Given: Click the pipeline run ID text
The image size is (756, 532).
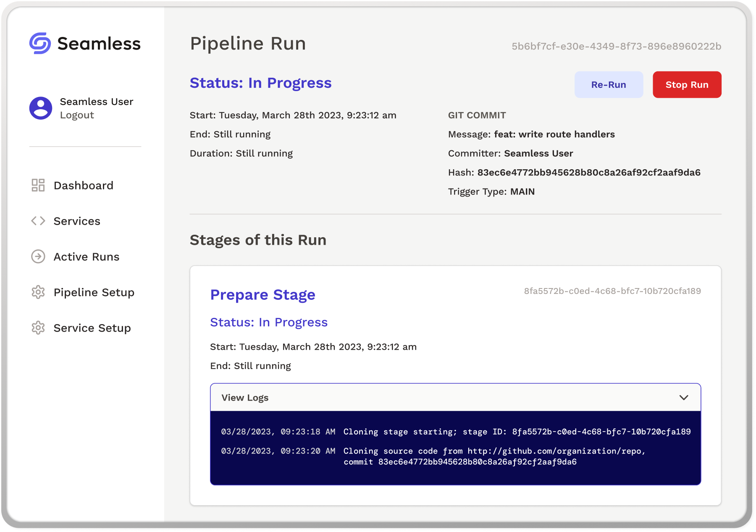Looking at the screenshot, I should [x=616, y=47].
